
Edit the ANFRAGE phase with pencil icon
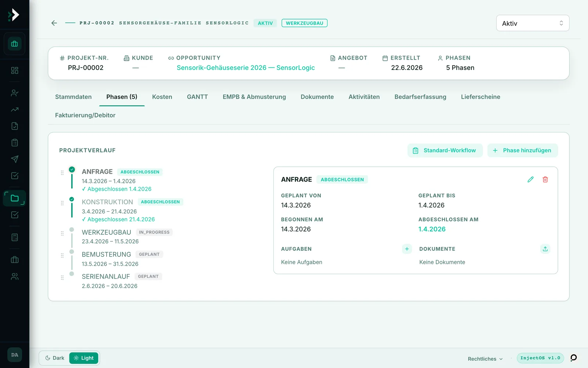click(530, 179)
